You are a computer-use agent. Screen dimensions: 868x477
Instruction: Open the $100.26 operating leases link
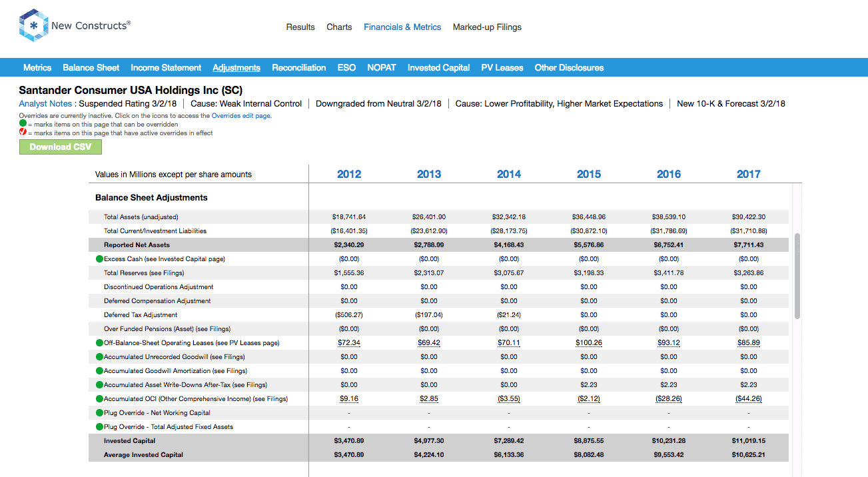coord(589,342)
